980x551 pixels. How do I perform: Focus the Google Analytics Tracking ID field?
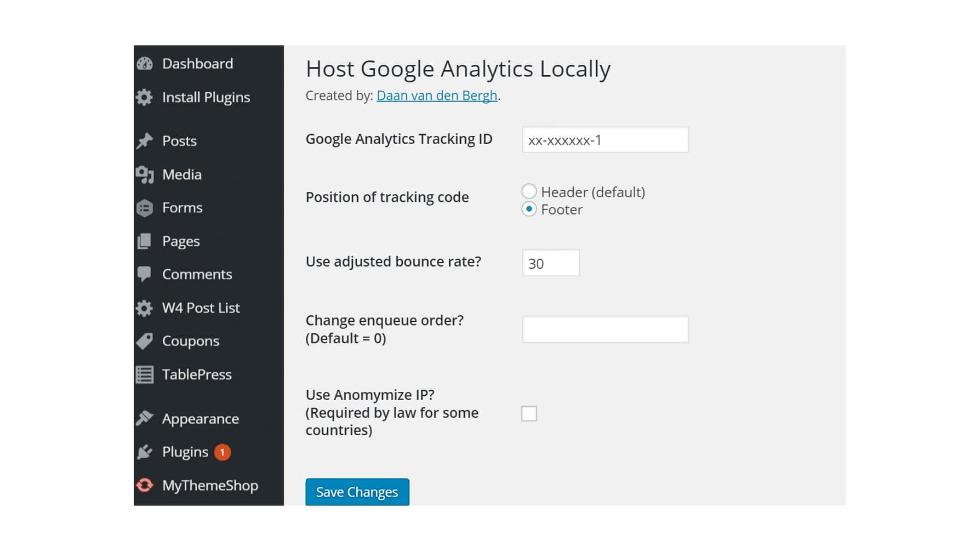click(605, 140)
